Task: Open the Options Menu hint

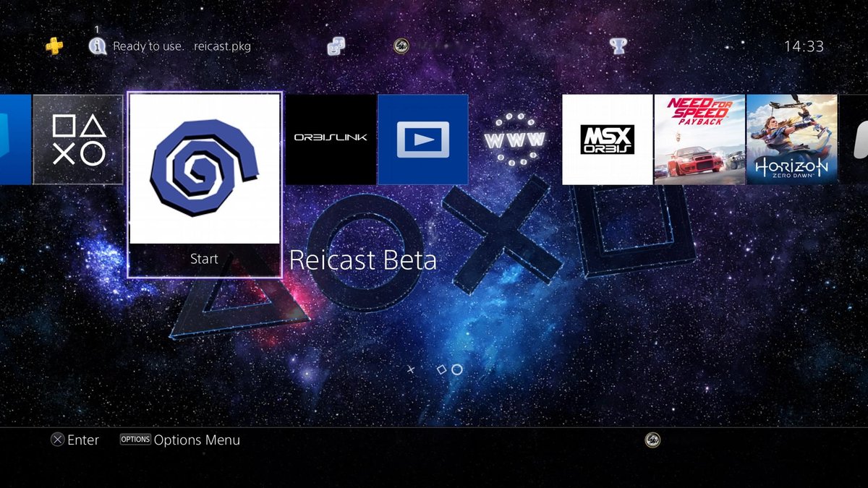Action: 180,440
